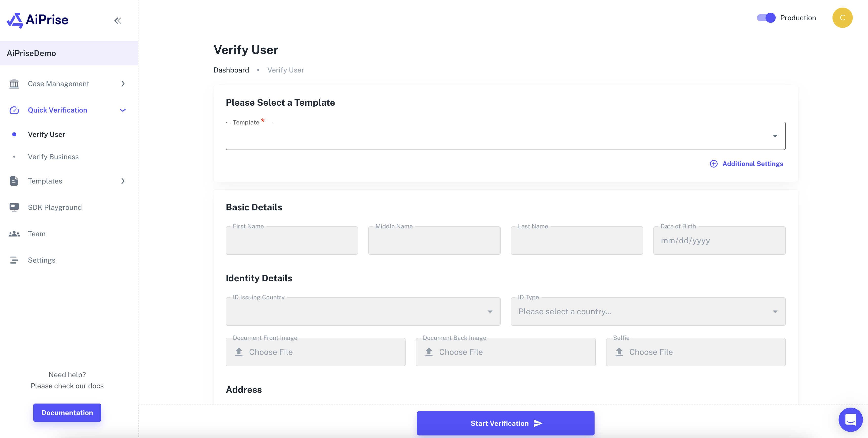Click the Additional Settings plus icon
This screenshot has width=868, height=438.
tap(714, 163)
